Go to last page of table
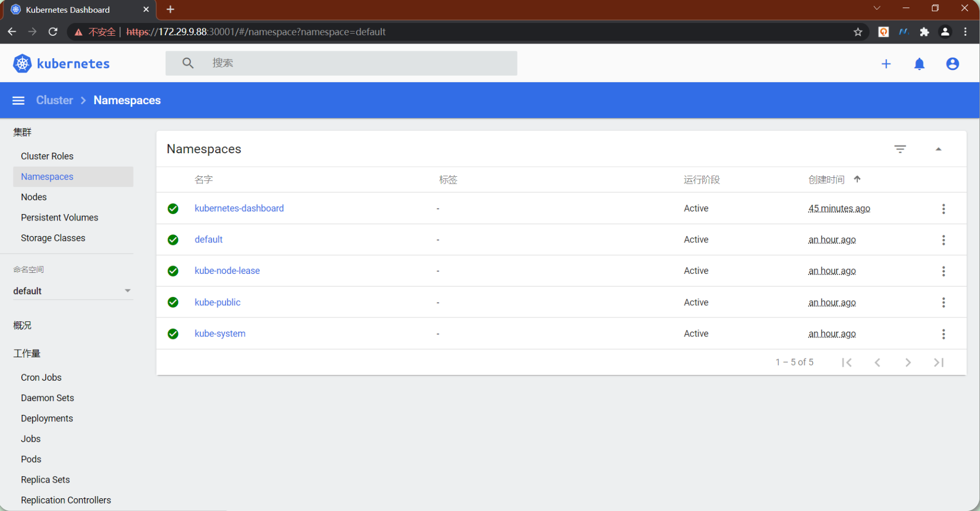 (939, 363)
